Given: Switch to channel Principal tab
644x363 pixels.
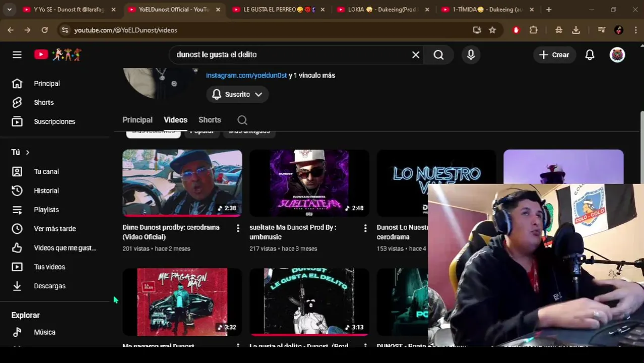Looking at the screenshot, I should (138, 120).
